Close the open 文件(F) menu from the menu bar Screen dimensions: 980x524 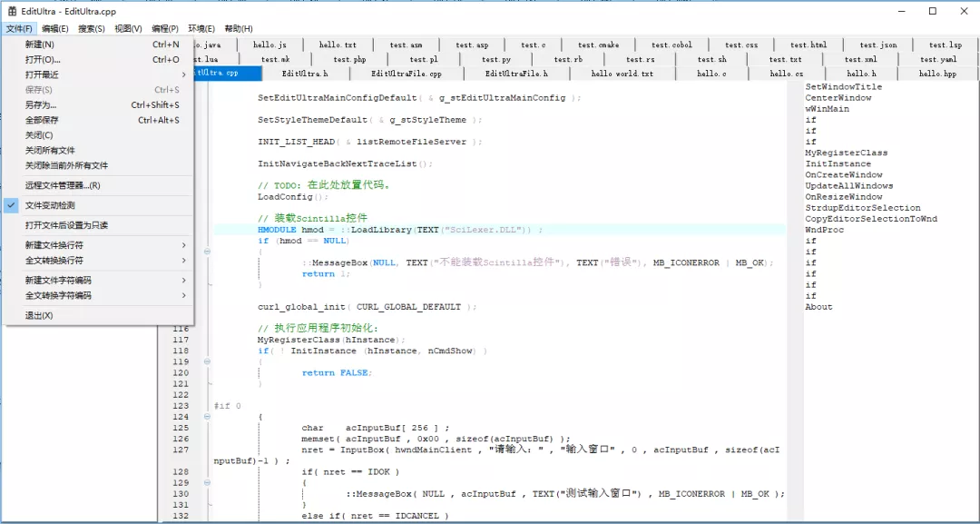click(x=19, y=29)
